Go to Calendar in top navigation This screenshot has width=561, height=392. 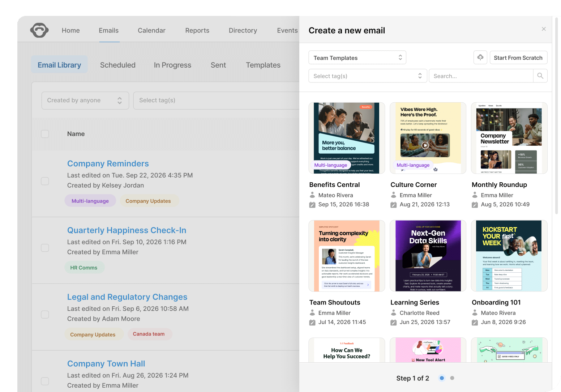click(x=151, y=31)
